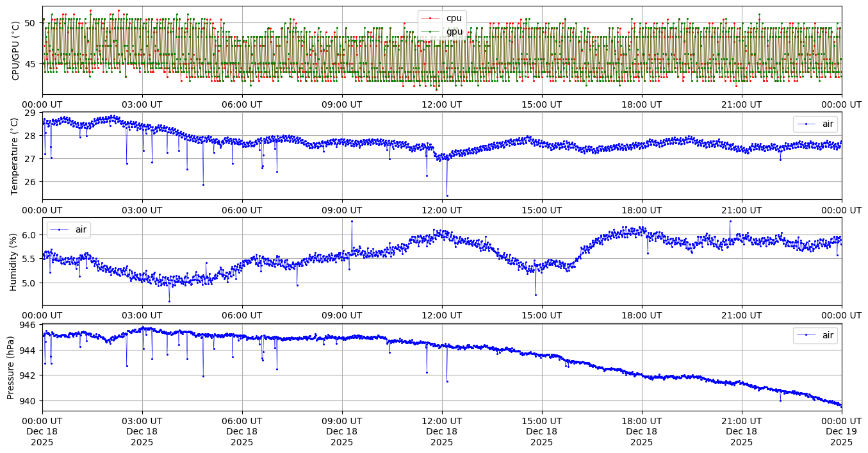The width and height of the screenshot is (868, 453).
Task: Click the 6.0 tick on the Humidity axis
Action: (x=28, y=235)
